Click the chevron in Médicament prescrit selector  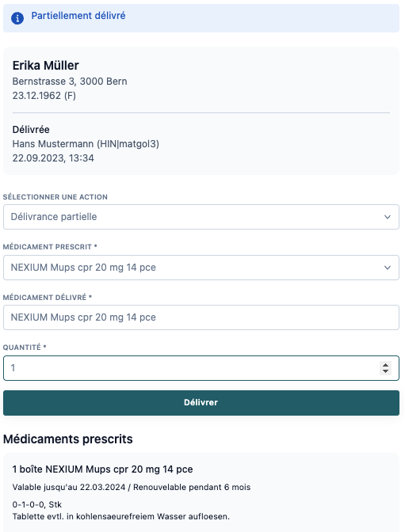pyautogui.click(x=388, y=268)
